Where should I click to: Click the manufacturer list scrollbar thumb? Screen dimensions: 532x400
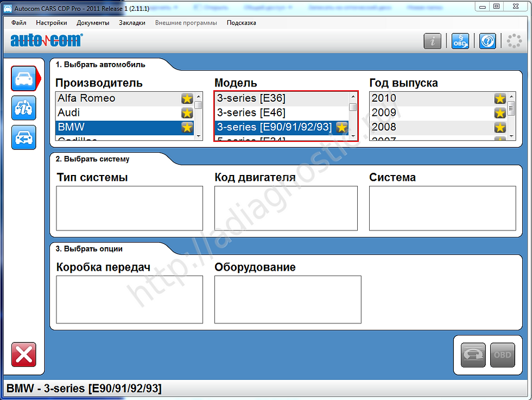(199, 105)
